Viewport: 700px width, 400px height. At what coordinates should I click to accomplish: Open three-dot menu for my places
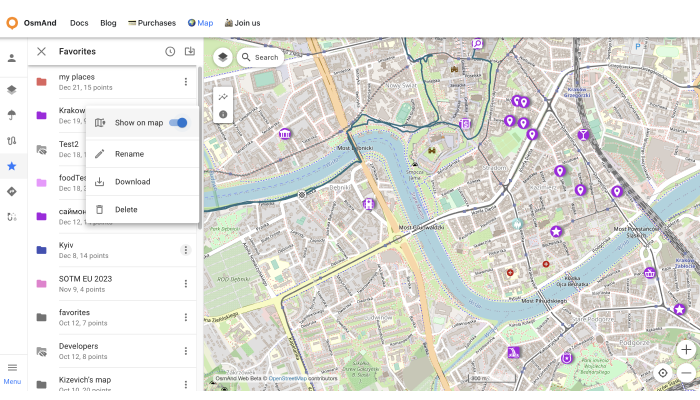point(185,82)
